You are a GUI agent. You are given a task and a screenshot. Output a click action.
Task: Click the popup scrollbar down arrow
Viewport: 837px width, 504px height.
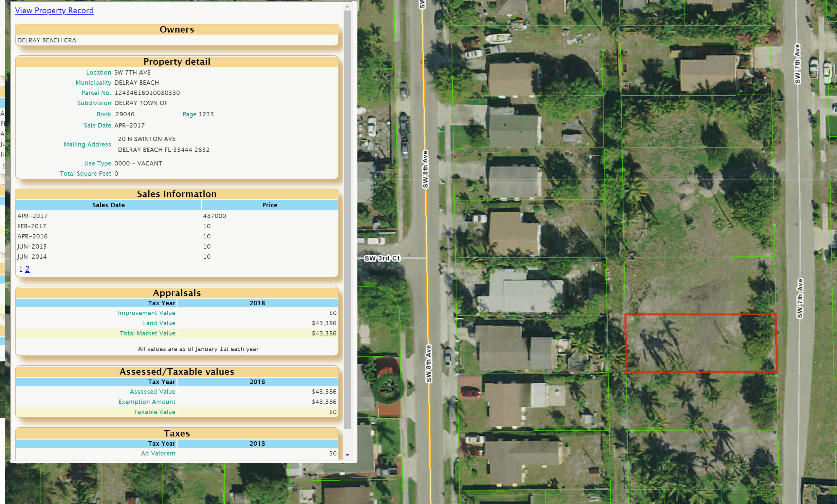[347, 455]
